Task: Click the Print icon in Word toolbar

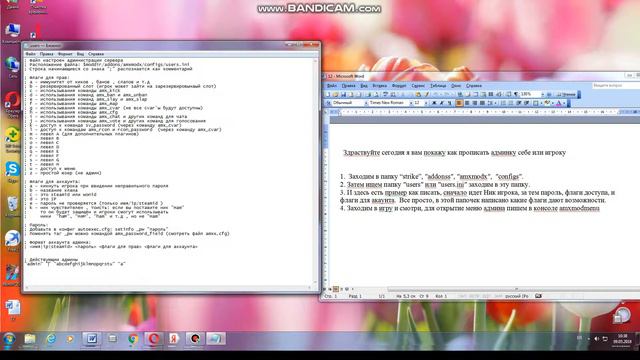Action: tap(369, 94)
